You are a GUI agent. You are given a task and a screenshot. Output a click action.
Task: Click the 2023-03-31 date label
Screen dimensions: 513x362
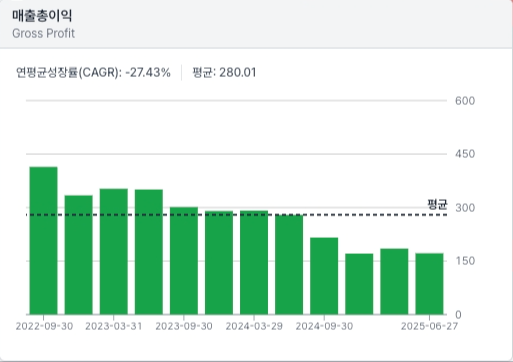pos(114,326)
